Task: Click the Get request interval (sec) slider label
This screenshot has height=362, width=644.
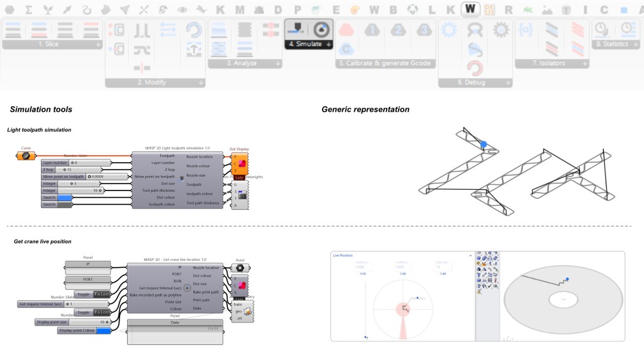Action: click(x=42, y=304)
